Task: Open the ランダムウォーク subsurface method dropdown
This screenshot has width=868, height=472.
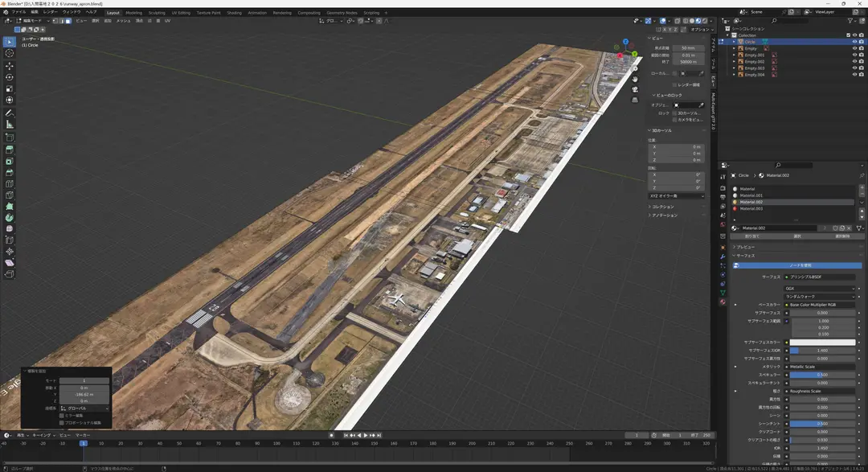Action: point(819,297)
